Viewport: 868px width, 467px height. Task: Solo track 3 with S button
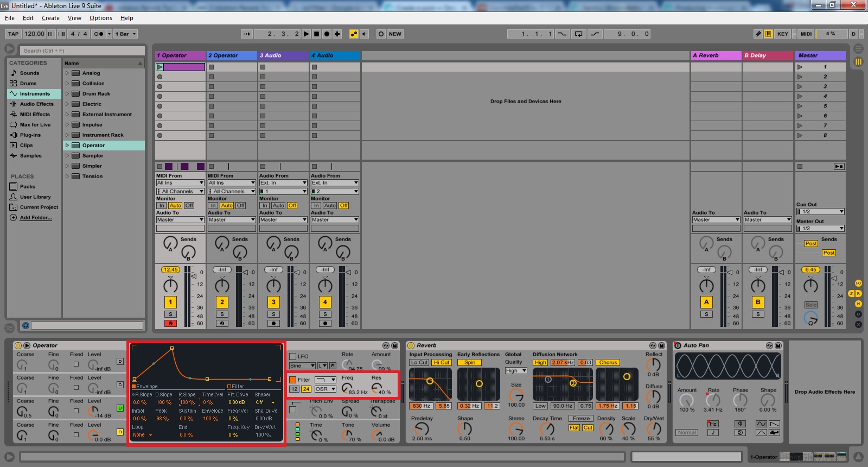[273, 314]
